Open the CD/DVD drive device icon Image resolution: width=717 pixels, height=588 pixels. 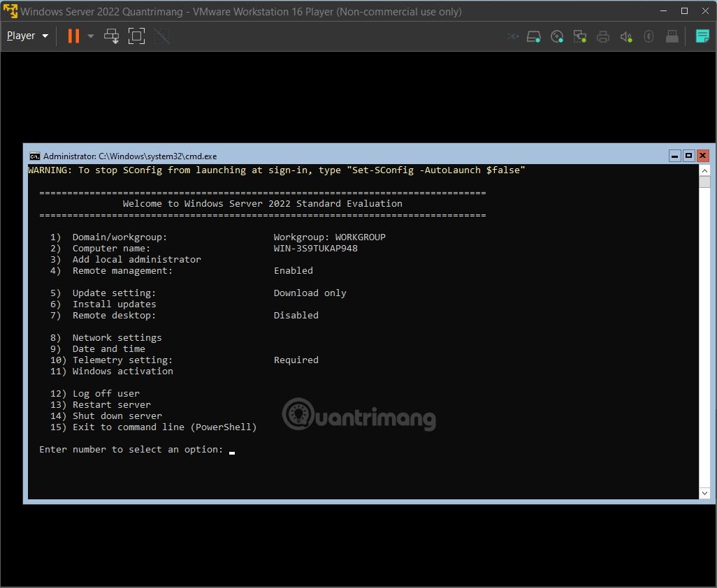(x=557, y=36)
